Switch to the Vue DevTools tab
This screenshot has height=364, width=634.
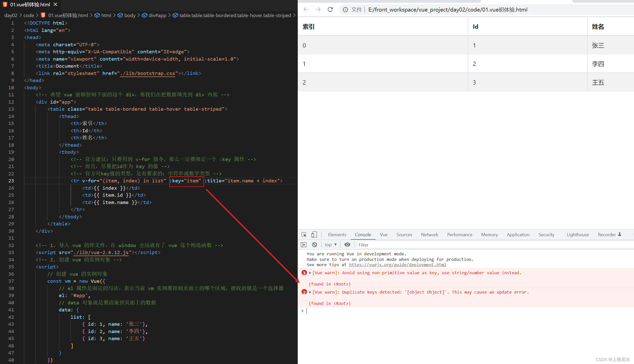tap(384, 235)
